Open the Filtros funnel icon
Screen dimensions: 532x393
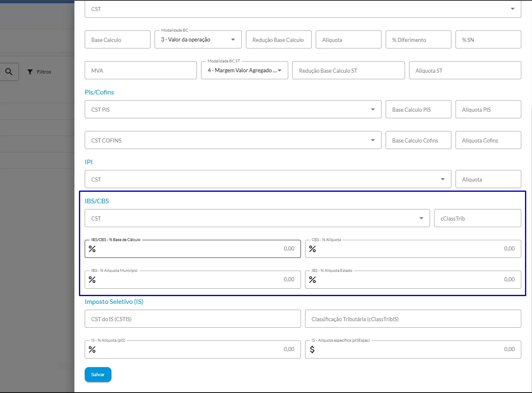coord(30,72)
